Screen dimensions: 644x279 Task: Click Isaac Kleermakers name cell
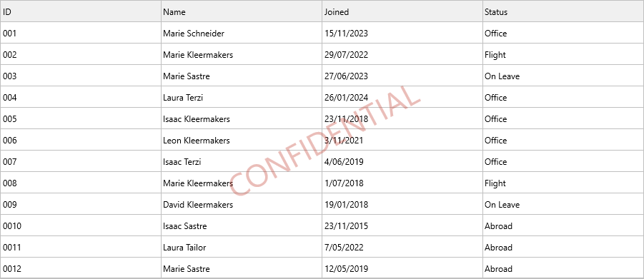pyautogui.click(x=242, y=119)
